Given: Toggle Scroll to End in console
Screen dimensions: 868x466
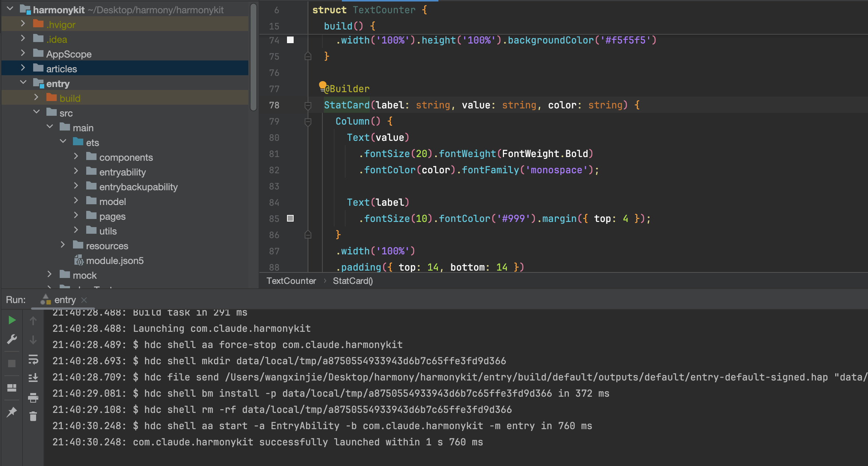Looking at the screenshot, I should [x=33, y=378].
